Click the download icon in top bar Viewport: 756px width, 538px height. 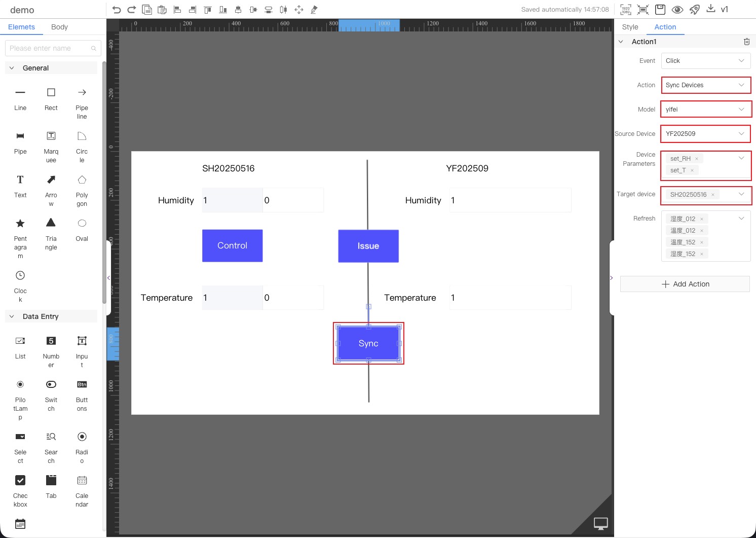pyautogui.click(x=711, y=9)
